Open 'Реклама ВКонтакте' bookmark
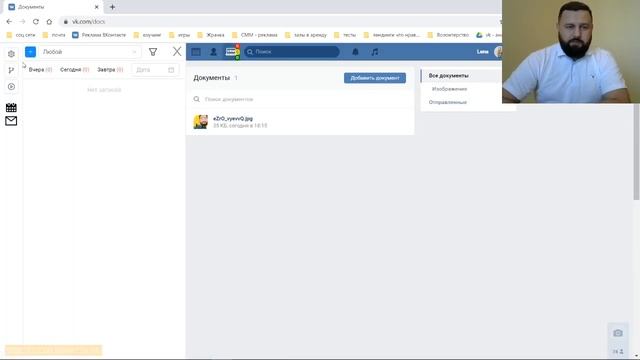The height and width of the screenshot is (360, 640). (x=99, y=35)
